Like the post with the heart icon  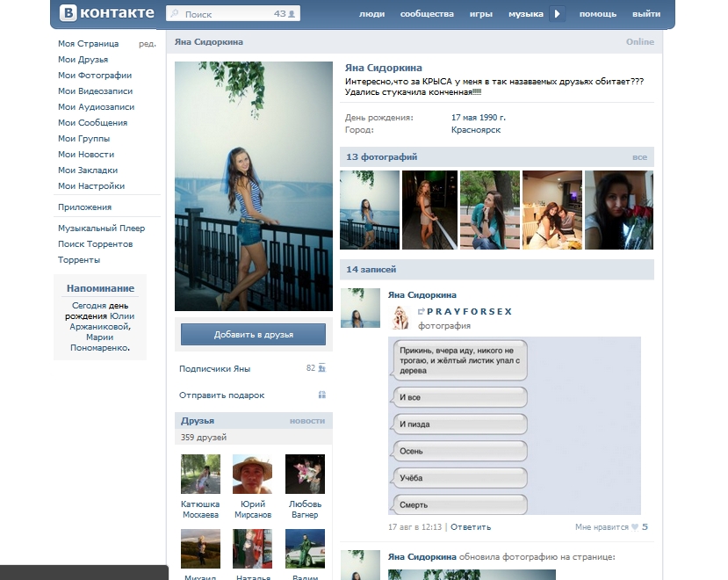(x=635, y=527)
